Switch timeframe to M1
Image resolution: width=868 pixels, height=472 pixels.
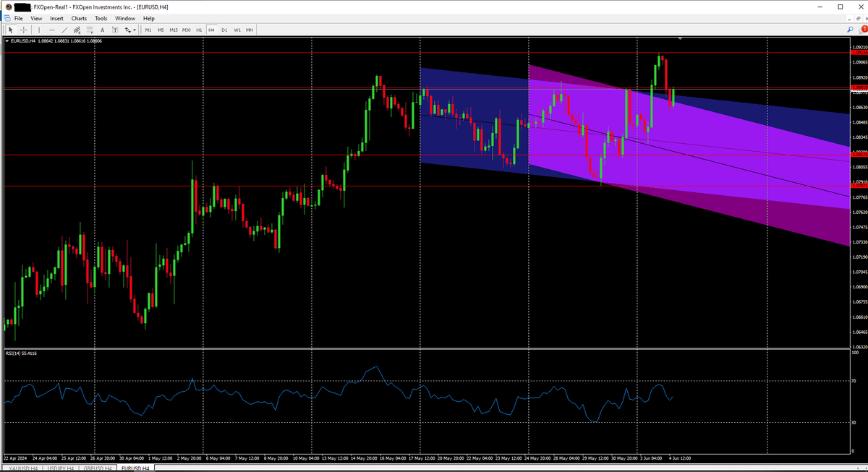point(148,30)
